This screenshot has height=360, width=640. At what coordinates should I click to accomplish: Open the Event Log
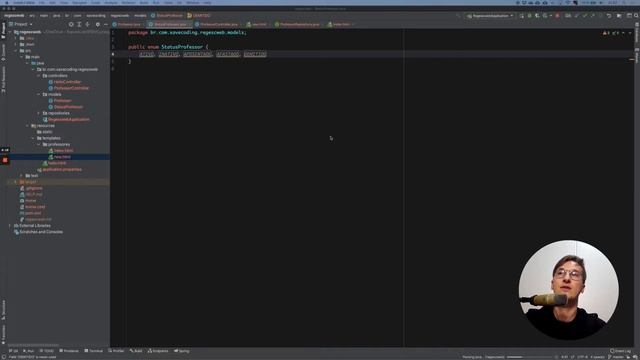[620, 351]
